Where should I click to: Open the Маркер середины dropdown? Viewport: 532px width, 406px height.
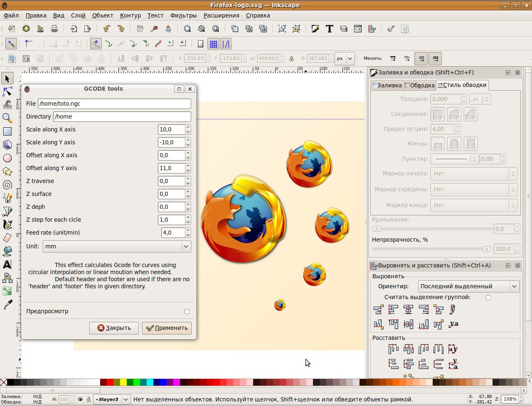(473, 189)
